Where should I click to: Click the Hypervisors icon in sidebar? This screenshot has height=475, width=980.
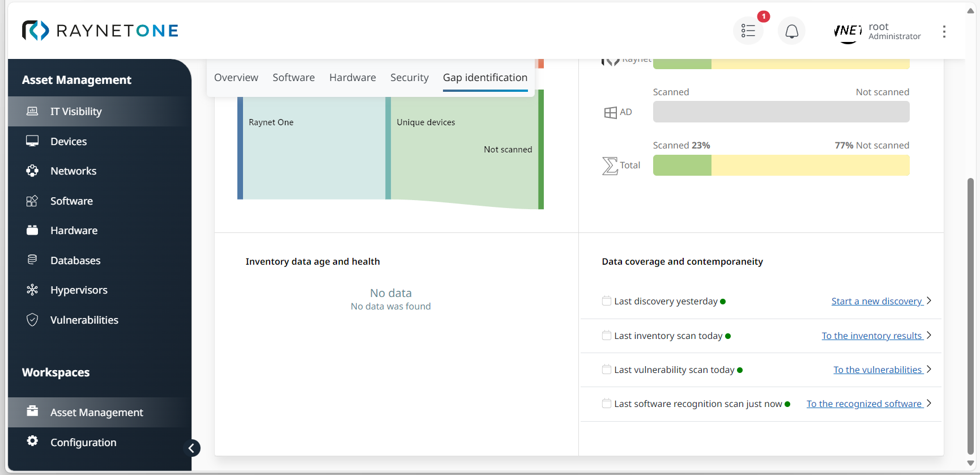[x=32, y=290]
